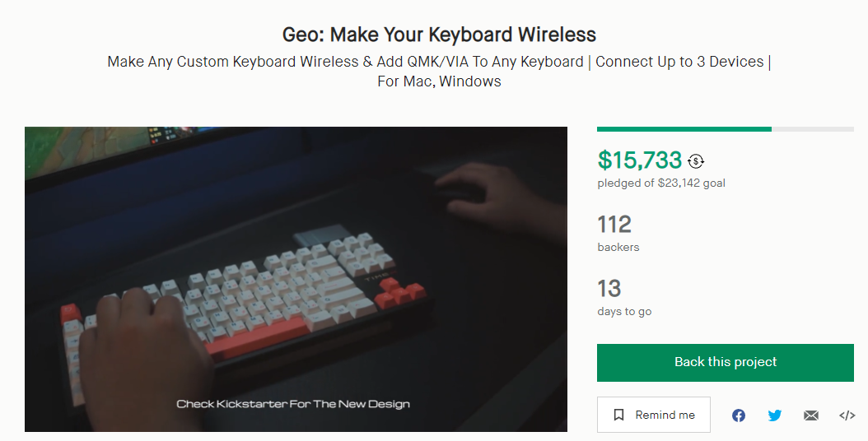Click the Geo: Make Your Keyboard Wireless title
The height and width of the screenshot is (441, 868).
439,35
